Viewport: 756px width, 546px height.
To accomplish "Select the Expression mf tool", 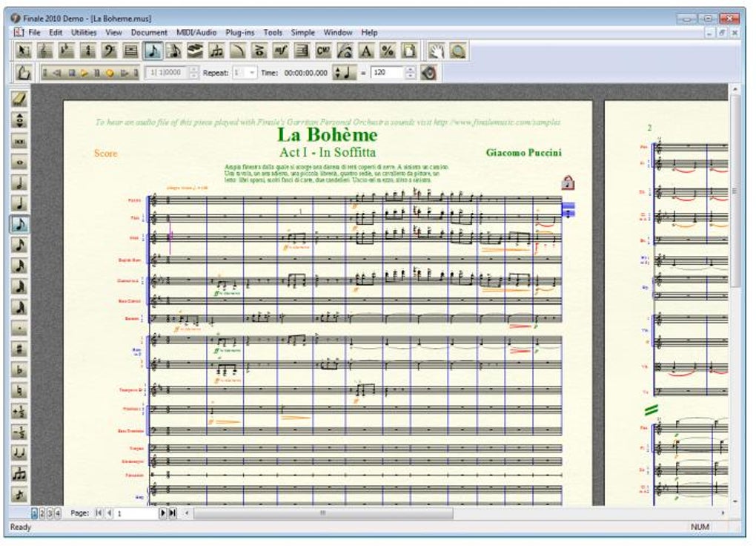I will (x=281, y=50).
